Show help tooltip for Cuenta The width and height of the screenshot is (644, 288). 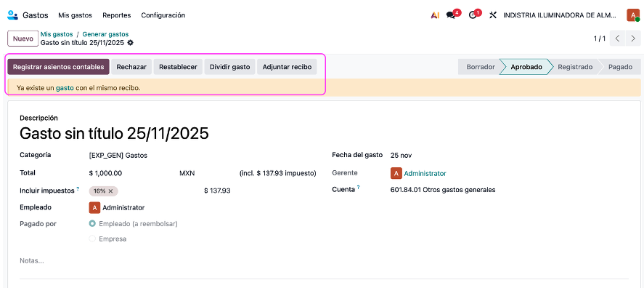point(358,188)
